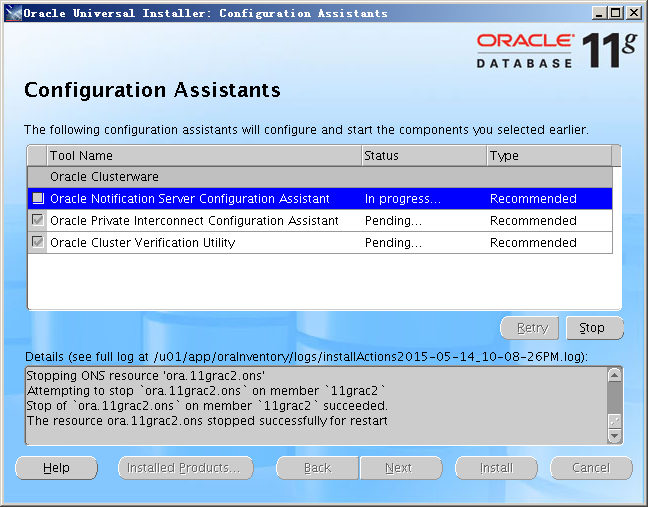Toggle Oracle Cluster Verification Utility checkbox

coord(38,243)
